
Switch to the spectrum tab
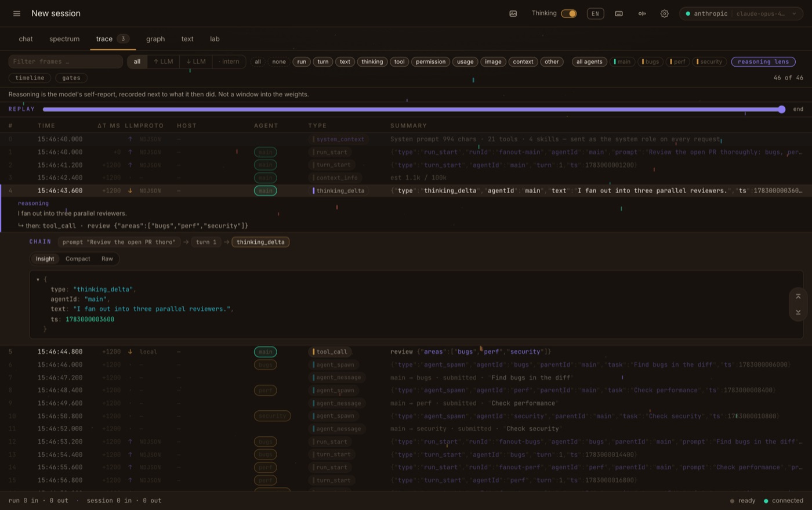click(x=64, y=39)
